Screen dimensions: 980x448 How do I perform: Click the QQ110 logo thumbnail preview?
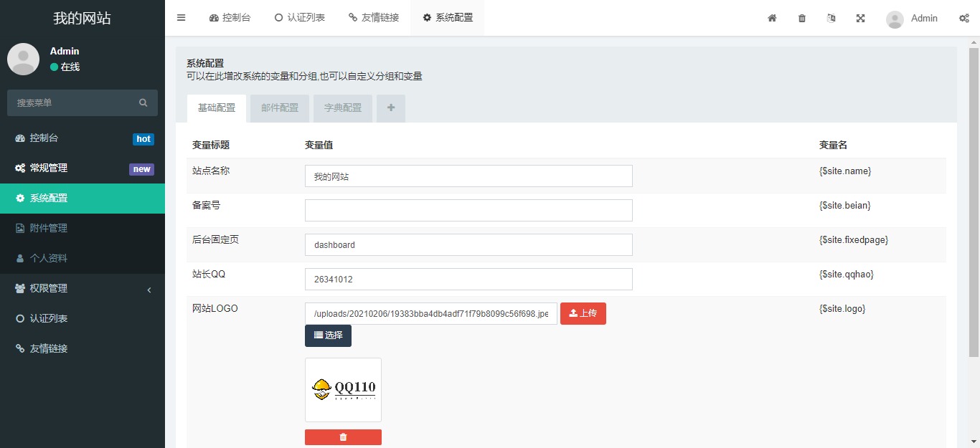tap(343, 390)
